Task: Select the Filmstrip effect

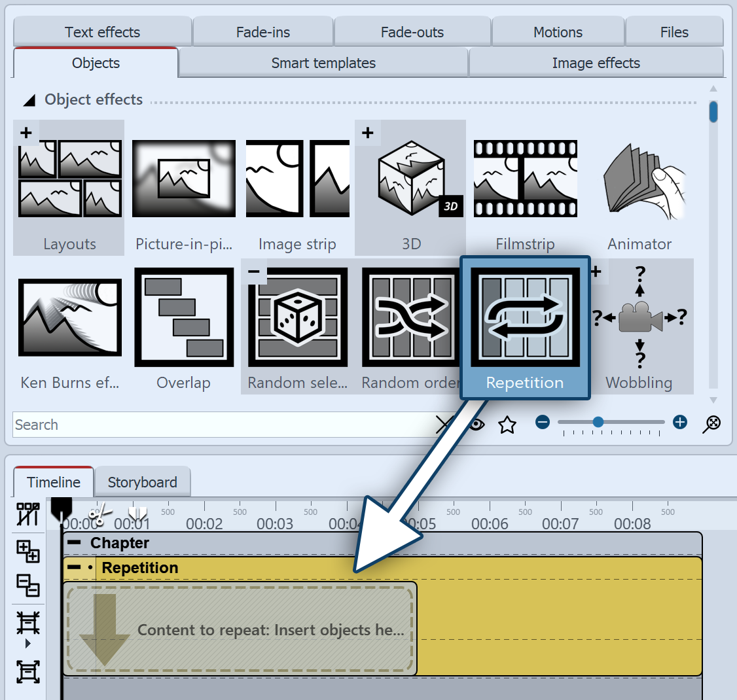Action: (x=525, y=179)
